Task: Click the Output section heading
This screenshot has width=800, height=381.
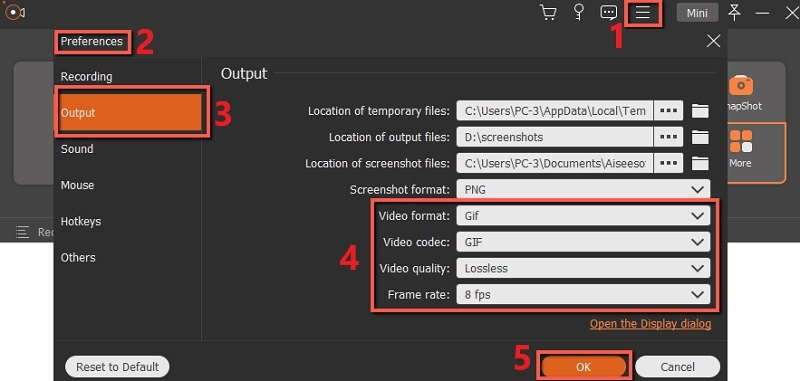Action: (244, 73)
